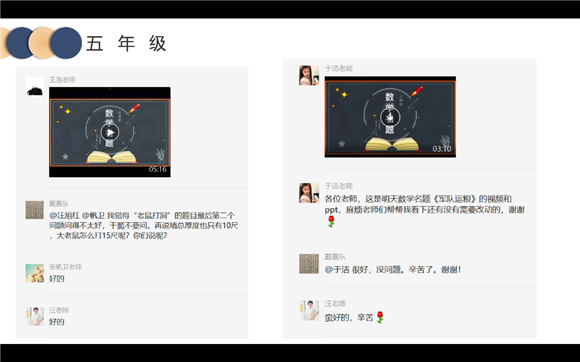
Task: Click the rose emoji after 辛苦
Action: point(380,317)
